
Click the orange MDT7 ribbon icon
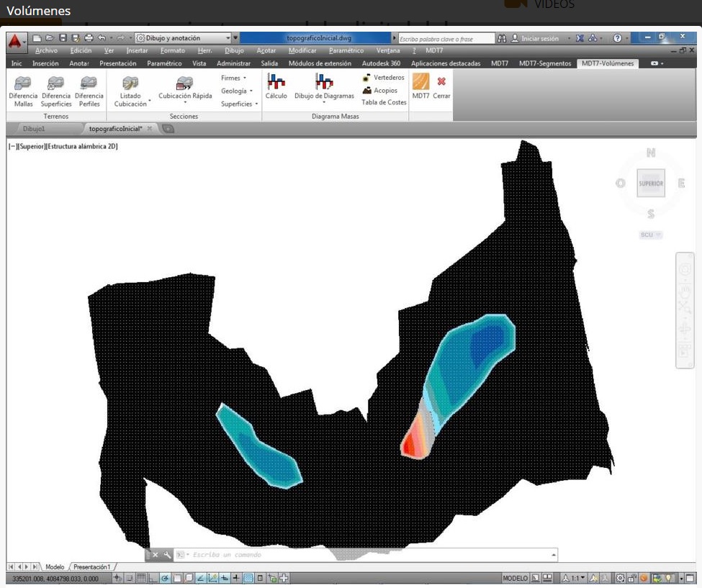[x=420, y=82]
